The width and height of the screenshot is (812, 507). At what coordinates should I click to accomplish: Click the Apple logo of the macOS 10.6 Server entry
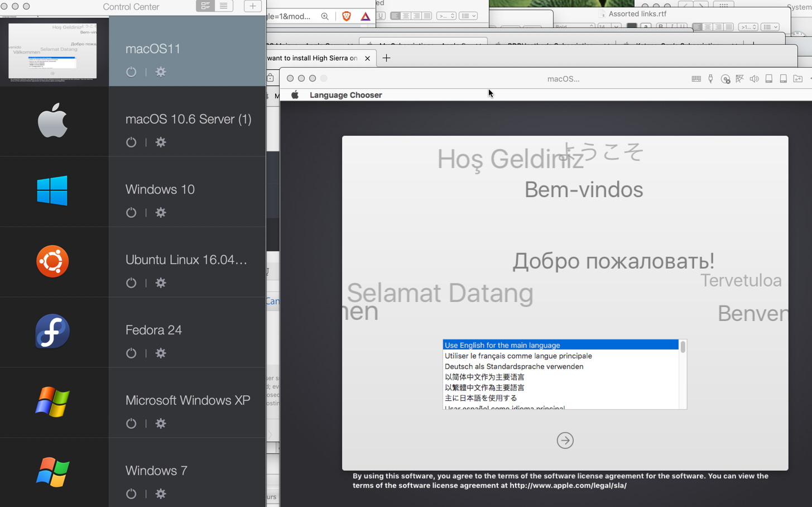(x=52, y=121)
